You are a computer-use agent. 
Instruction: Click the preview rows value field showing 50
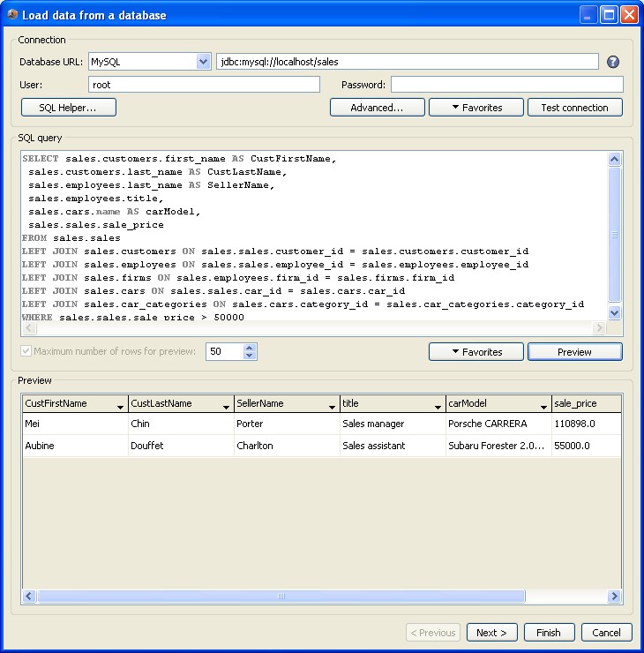[x=225, y=351]
